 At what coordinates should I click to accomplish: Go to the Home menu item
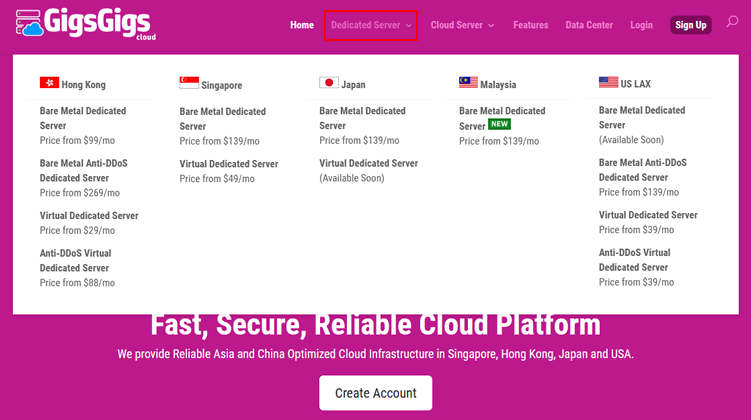(x=302, y=25)
